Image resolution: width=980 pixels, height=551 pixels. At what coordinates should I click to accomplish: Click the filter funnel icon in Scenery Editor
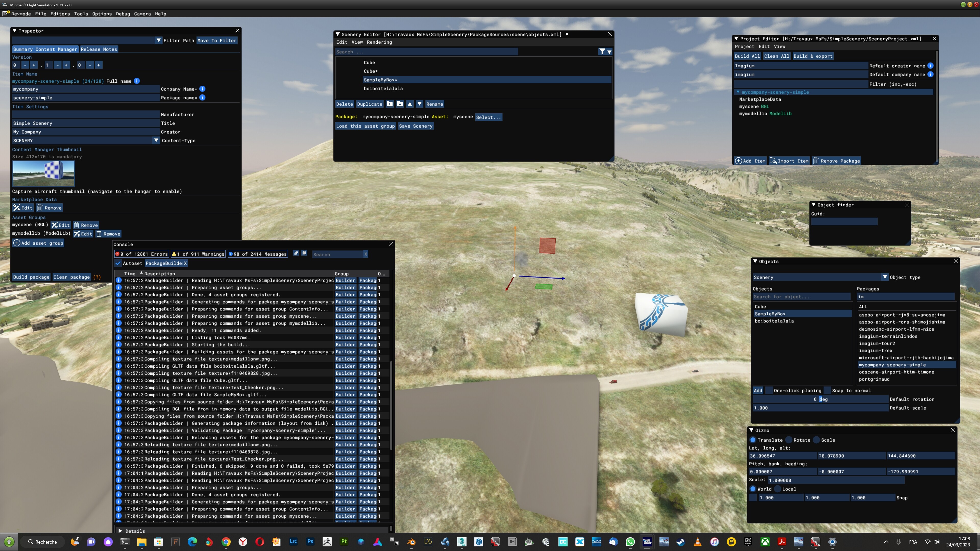click(602, 52)
